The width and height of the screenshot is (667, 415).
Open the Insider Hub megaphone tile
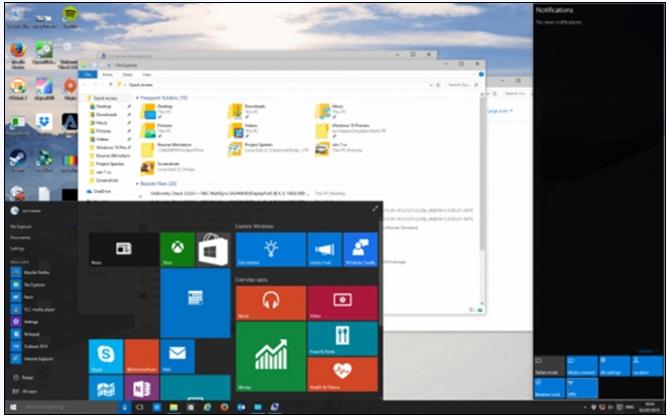325,249
